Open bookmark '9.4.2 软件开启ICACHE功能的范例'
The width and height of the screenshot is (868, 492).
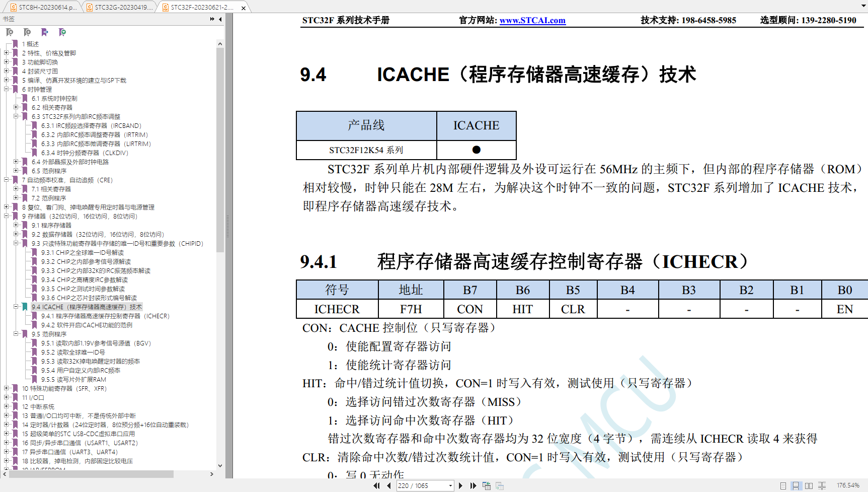tap(87, 325)
